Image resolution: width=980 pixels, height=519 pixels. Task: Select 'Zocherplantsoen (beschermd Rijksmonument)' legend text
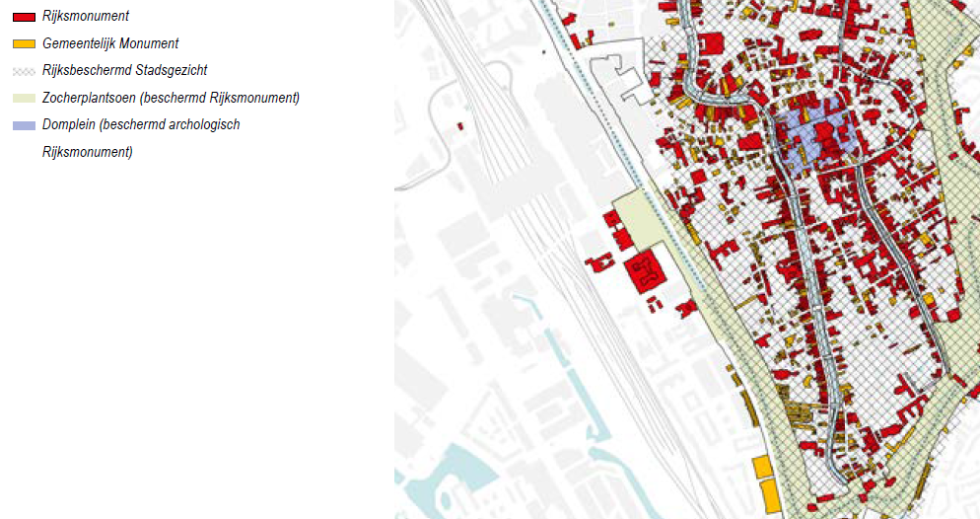[171, 98]
